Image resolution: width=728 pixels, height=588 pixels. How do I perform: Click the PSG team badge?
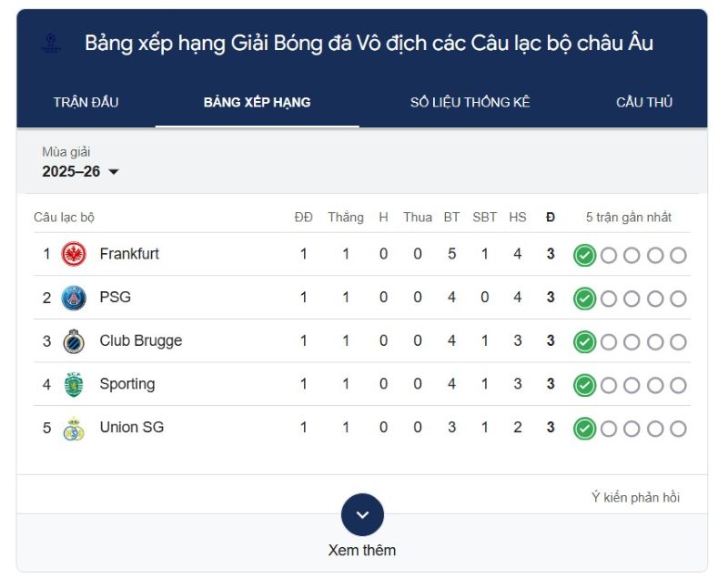coord(73,298)
